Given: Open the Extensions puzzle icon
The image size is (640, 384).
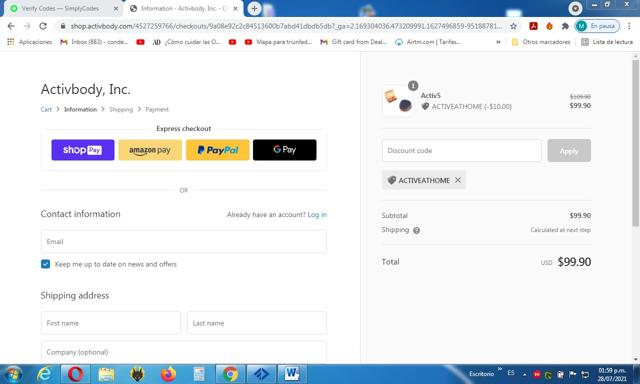Looking at the screenshot, I should [x=565, y=26].
